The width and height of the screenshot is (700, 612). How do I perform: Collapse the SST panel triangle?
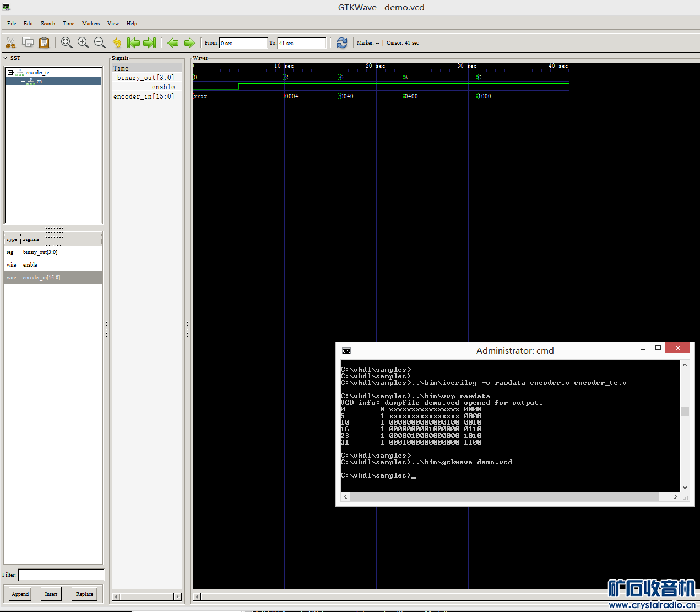tap(6, 58)
